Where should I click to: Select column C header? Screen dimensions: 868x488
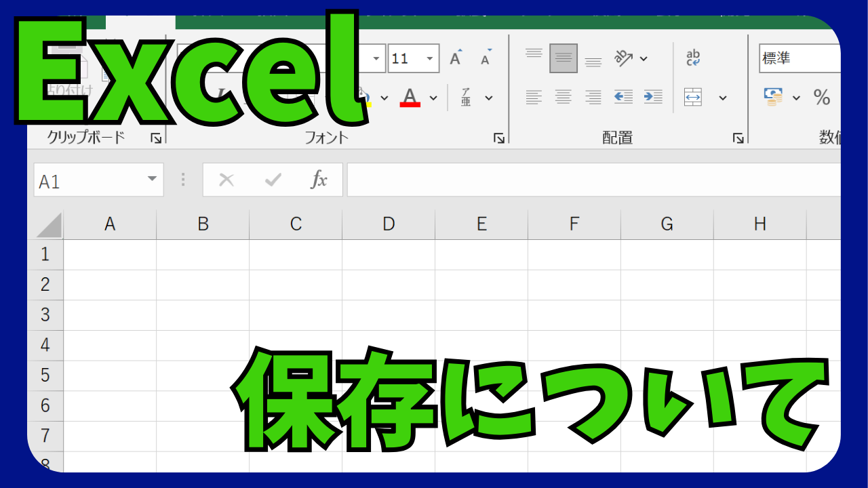(x=296, y=224)
